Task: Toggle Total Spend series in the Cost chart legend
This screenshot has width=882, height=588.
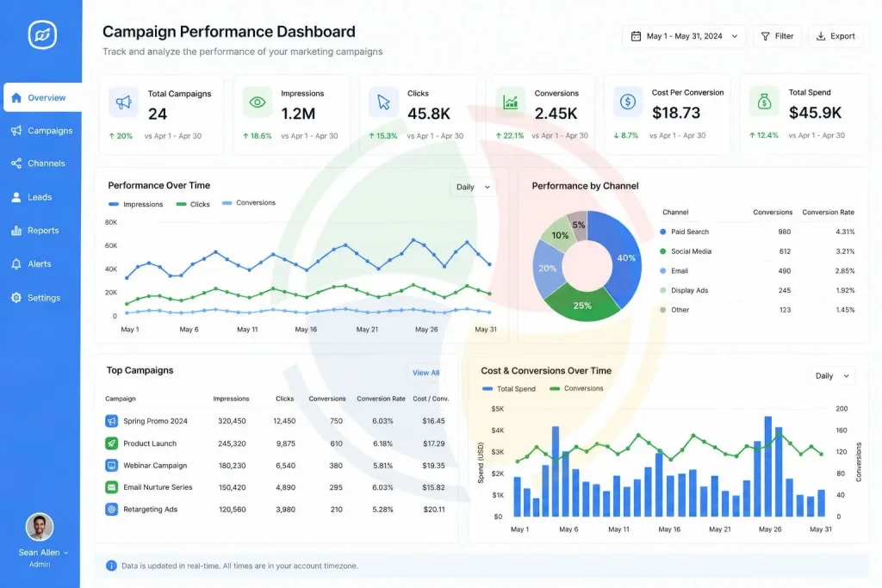Action: (x=509, y=389)
